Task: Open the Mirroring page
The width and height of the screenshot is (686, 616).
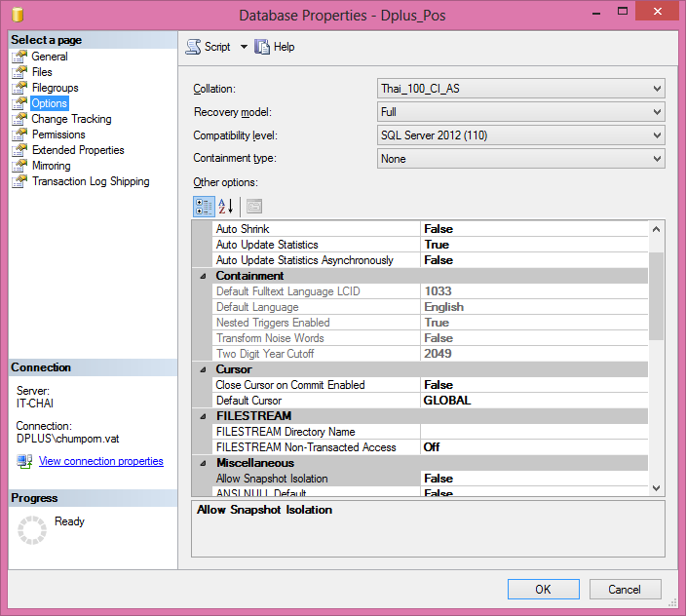Action: tap(52, 166)
